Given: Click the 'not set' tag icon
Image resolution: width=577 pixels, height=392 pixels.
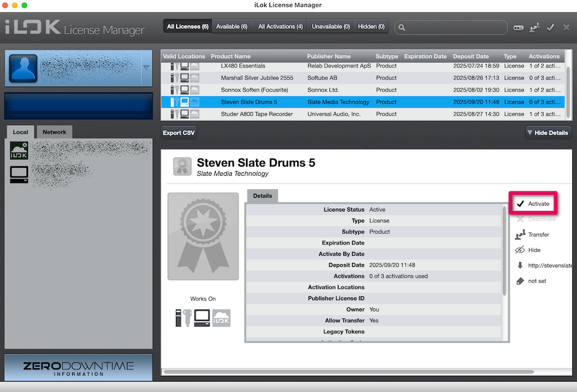Looking at the screenshot, I should point(520,281).
